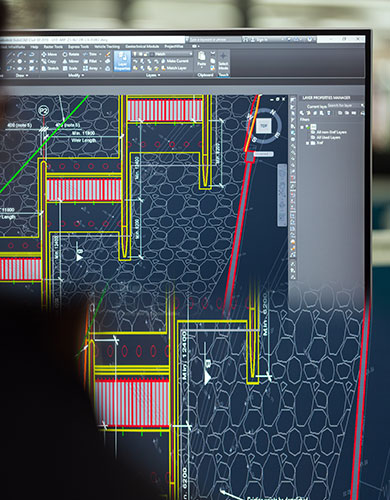The height and width of the screenshot is (500, 390).
Task: Open the Vehicle Tracking ribbon tab
Action: (x=107, y=47)
